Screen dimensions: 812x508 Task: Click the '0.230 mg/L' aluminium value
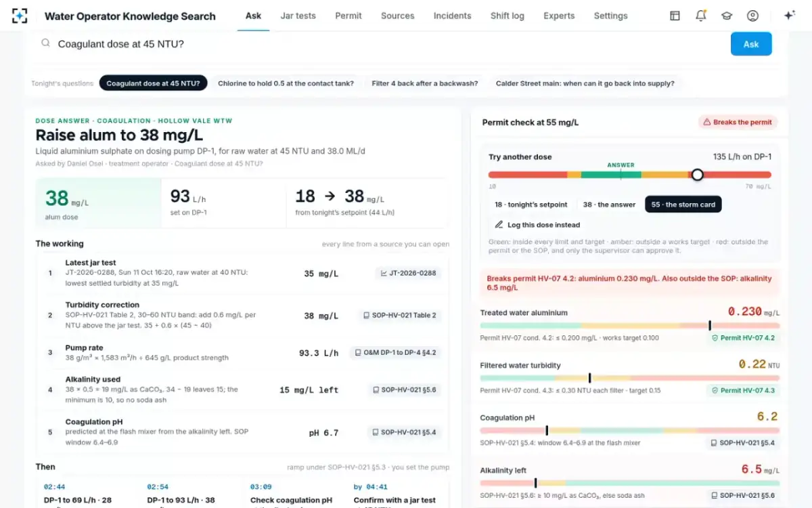click(753, 312)
